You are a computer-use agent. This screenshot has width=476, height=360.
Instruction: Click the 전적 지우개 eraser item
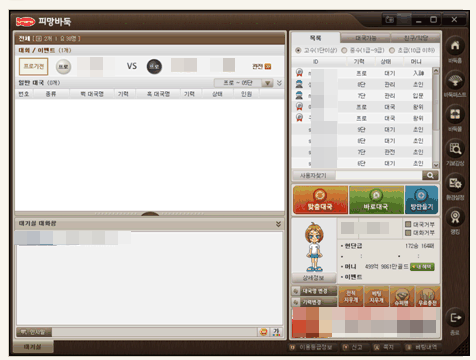(351, 296)
